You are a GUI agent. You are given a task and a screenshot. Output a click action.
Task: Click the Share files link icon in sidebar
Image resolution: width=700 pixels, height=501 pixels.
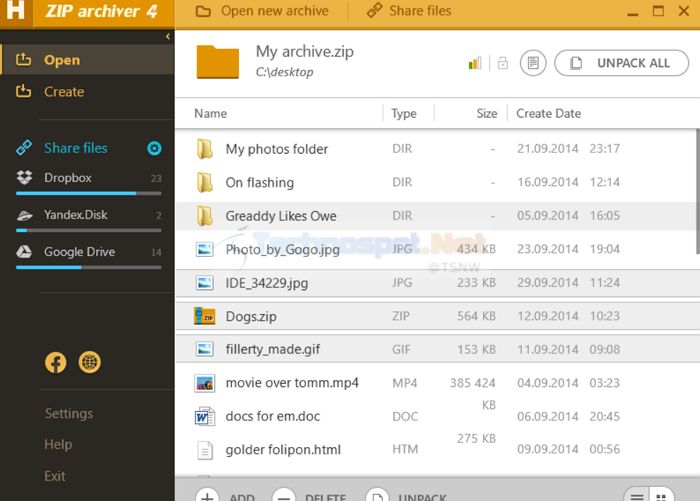click(x=24, y=148)
